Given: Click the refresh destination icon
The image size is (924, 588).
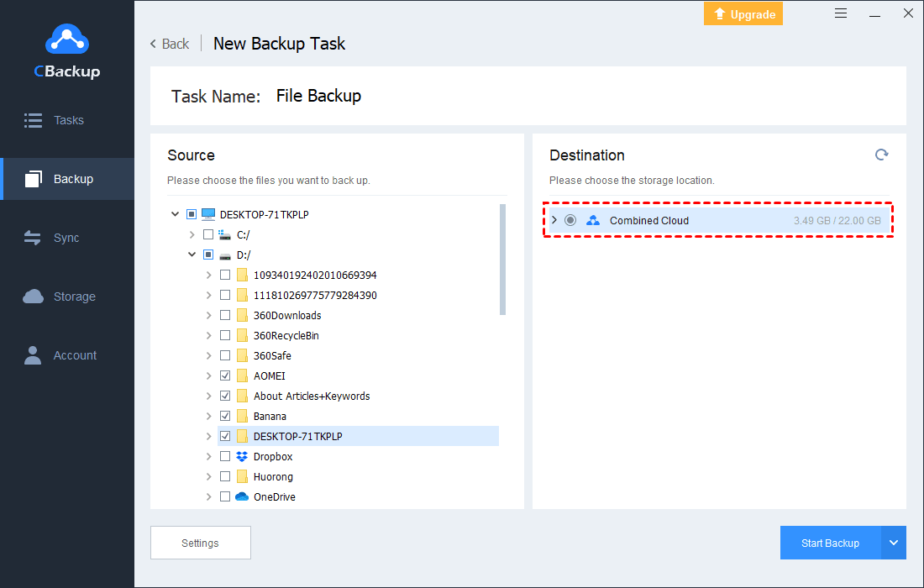Looking at the screenshot, I should coord(881,155).
